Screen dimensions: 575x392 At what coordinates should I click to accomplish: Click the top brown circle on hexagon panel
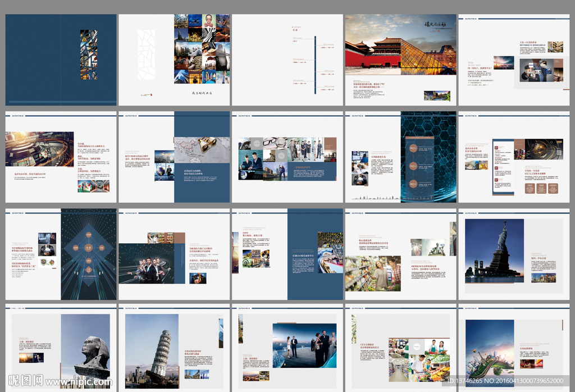point(412,149)
